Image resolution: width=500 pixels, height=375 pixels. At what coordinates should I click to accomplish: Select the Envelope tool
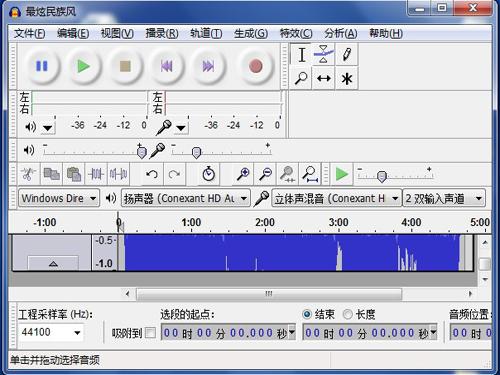pos(324,55)
